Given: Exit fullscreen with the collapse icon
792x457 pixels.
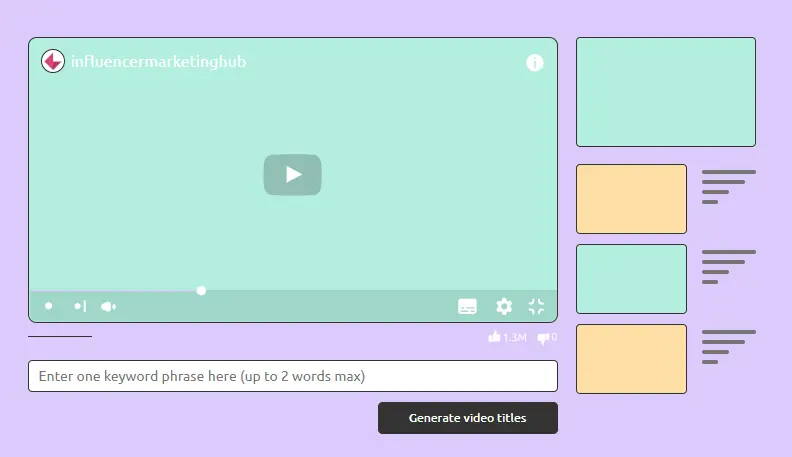Looking at the screenshot, I should pos(536,306).
